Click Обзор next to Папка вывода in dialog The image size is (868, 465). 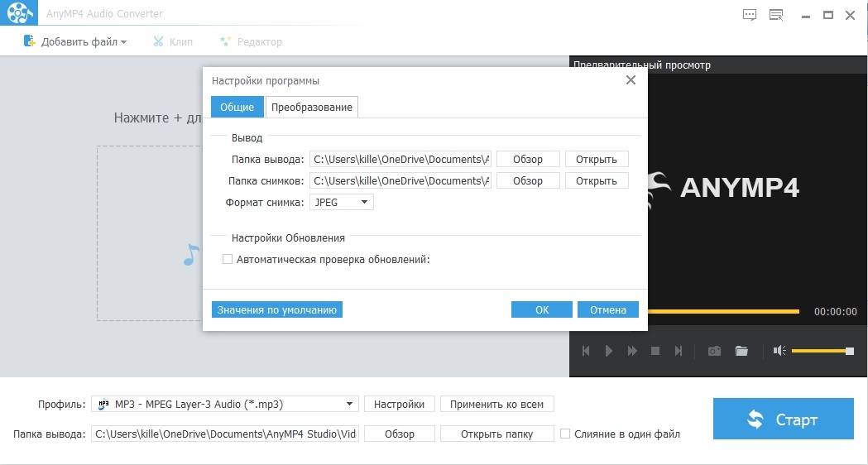click(x=528, y=160)
